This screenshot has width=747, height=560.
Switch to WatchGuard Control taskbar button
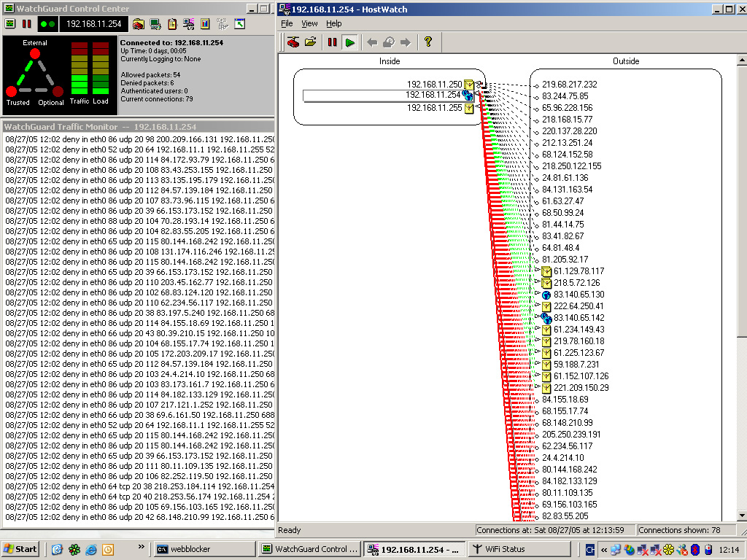309,549
